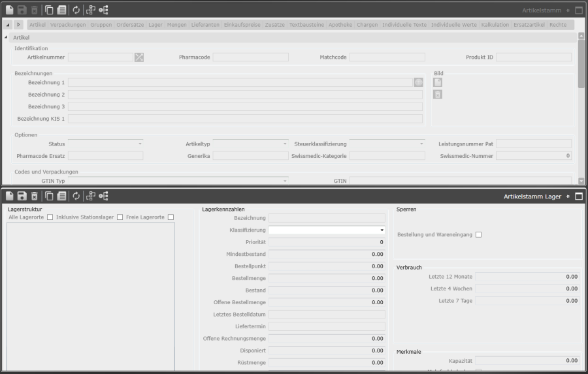Check the Inklusive Stationslager checkbox

coord(120,217)
